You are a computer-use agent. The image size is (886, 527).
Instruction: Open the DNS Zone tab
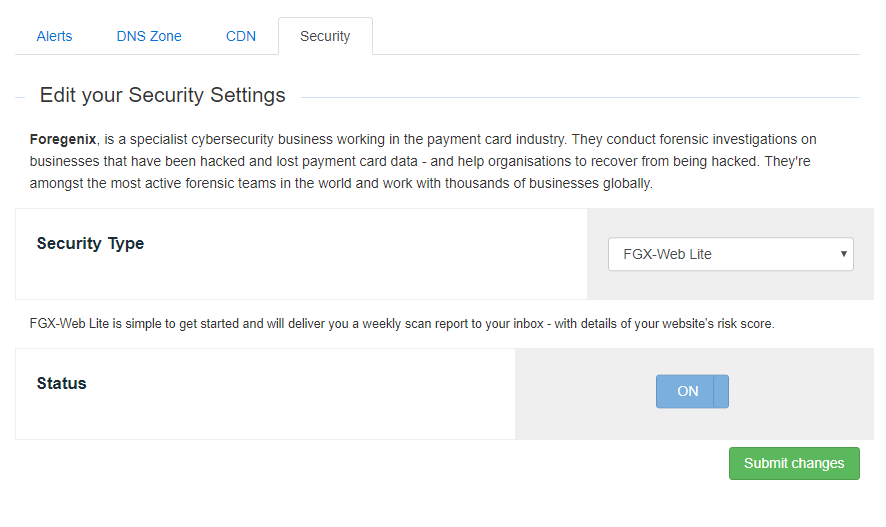[149, 36]
